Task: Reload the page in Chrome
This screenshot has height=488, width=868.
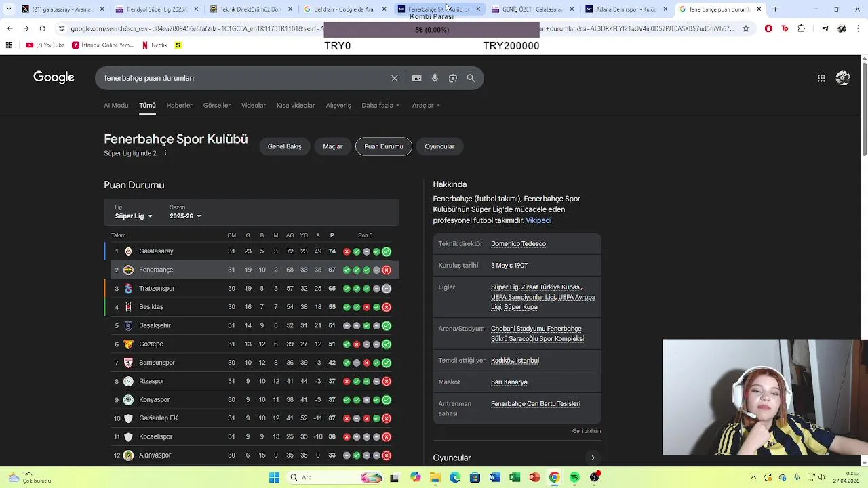Action: coord(42,28)
